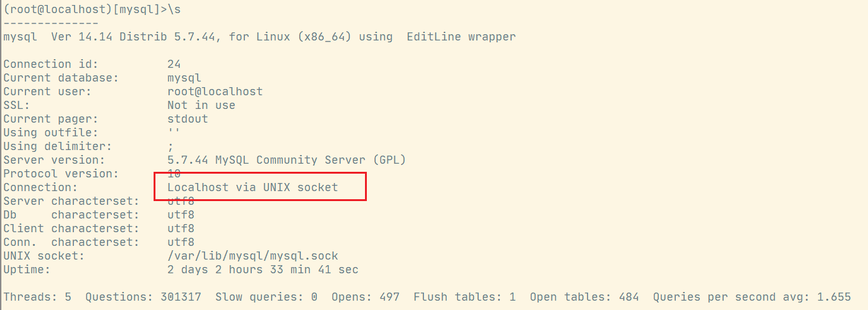Image resolution: width=868 pixels, height=310 pixels.
Task: Click the Current pager value stdout
Action: click(188, 119)
